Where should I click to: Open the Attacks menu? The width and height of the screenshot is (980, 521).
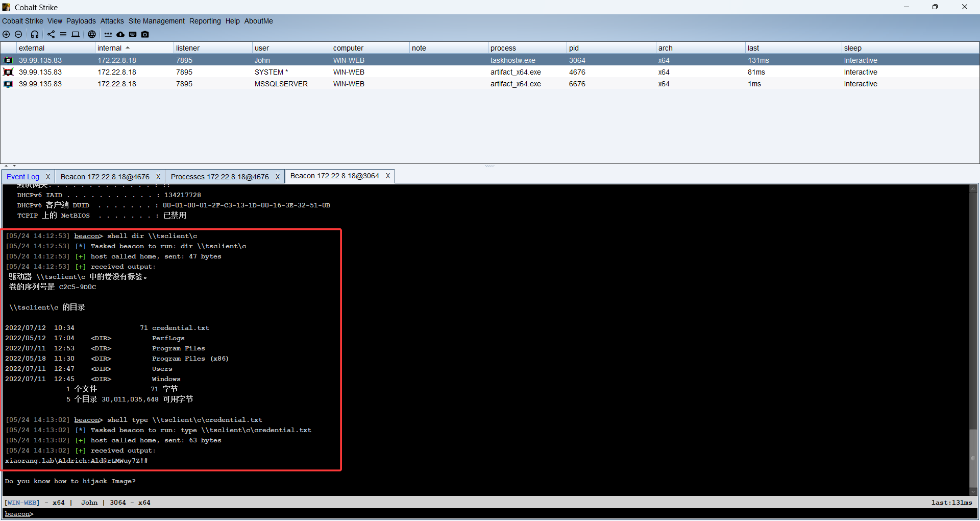112,21
